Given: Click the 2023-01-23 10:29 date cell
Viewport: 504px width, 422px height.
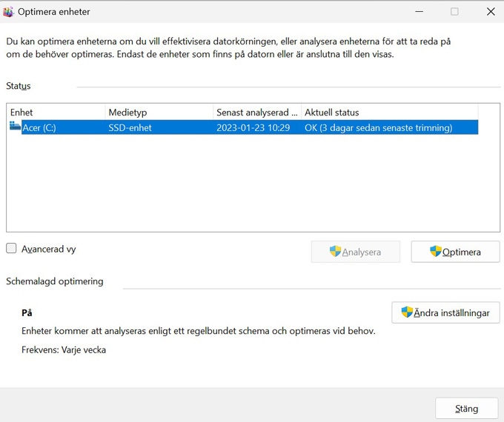Looking at the screenshot, I should [253, 128].
